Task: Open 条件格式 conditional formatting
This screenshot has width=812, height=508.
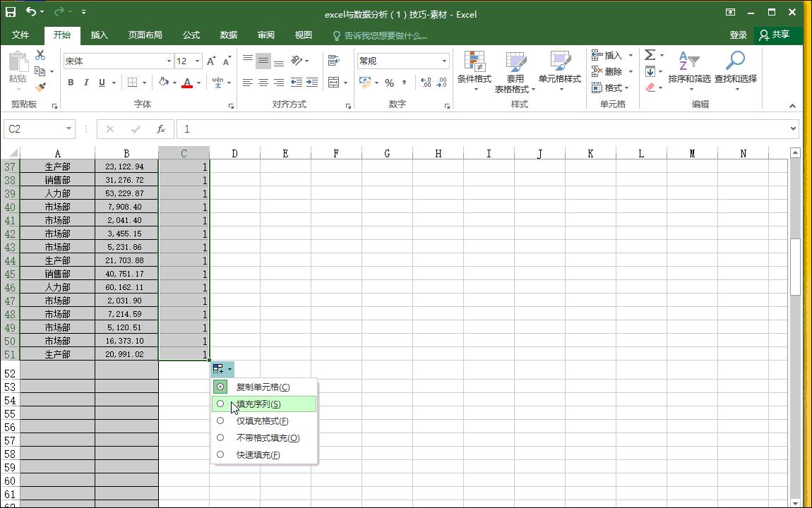Action: point(474,71)
